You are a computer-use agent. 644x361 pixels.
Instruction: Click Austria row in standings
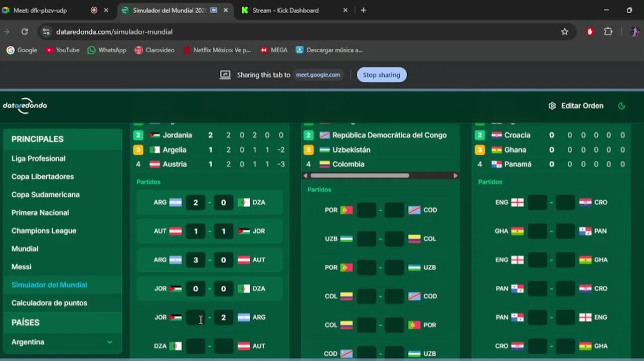[210, 164]
